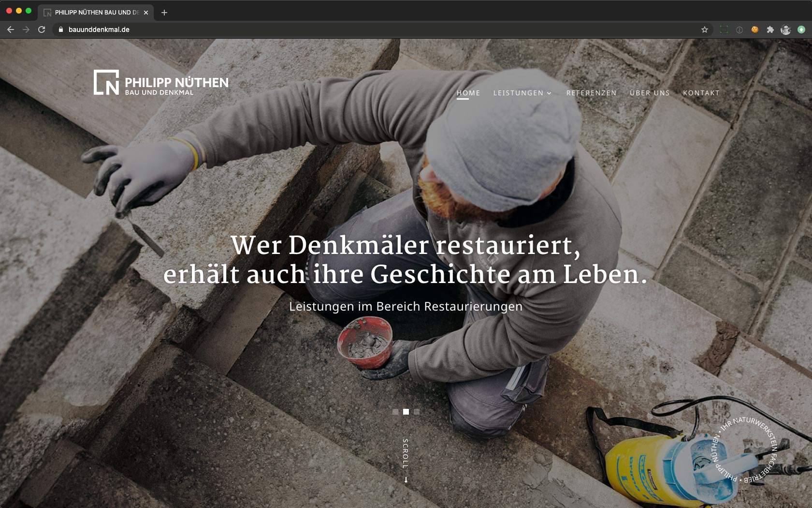
Task: Go back using the browser back arrow
Action: [x=11, y=30]
